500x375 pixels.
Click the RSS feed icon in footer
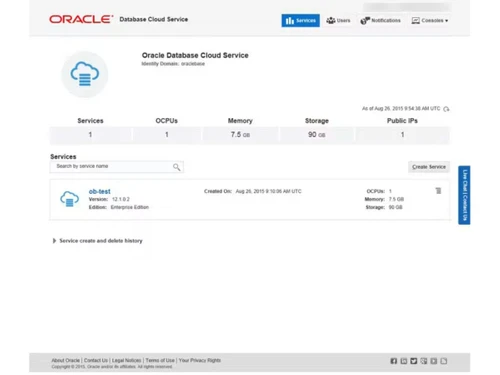click(444, 361)
